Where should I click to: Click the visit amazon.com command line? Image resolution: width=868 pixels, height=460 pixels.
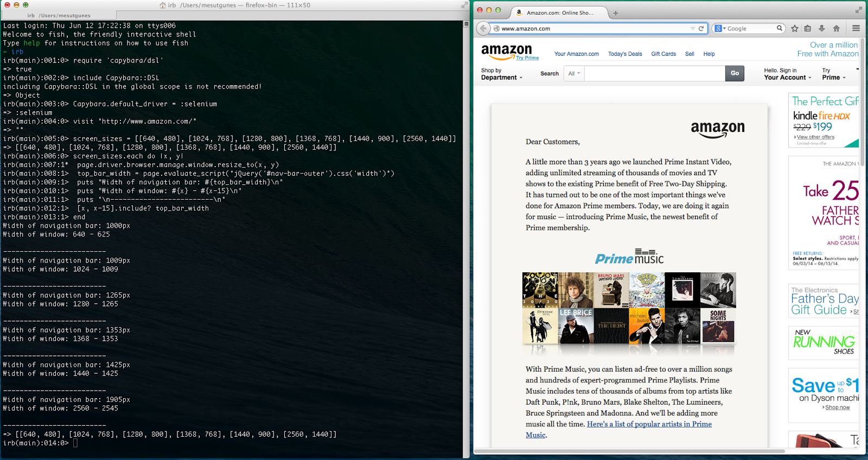coord(100,121)
